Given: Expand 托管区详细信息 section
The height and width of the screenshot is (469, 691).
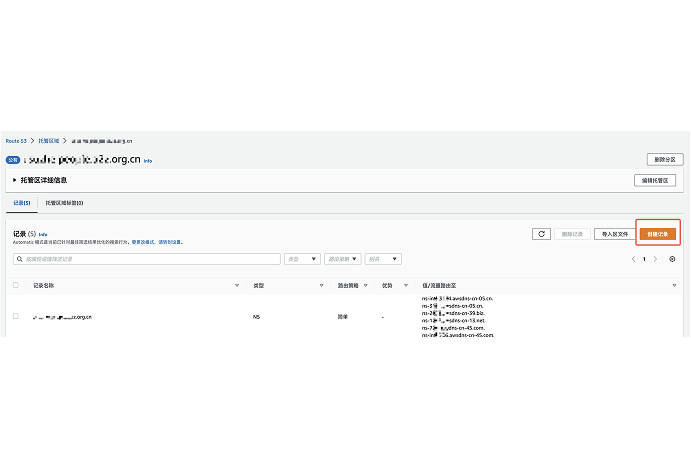Looking at the screenshot, I should coord(14,180).
